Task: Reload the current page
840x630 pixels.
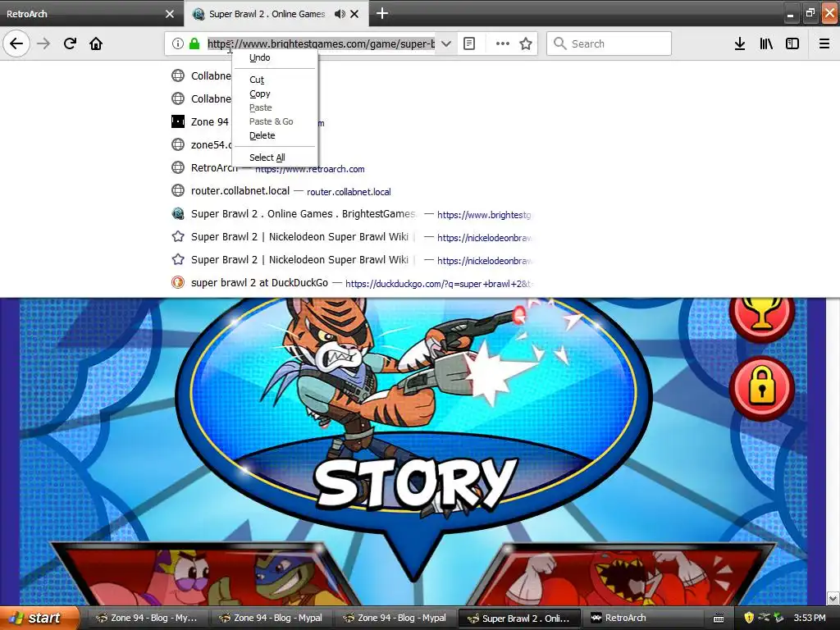Action: (70, 43)
